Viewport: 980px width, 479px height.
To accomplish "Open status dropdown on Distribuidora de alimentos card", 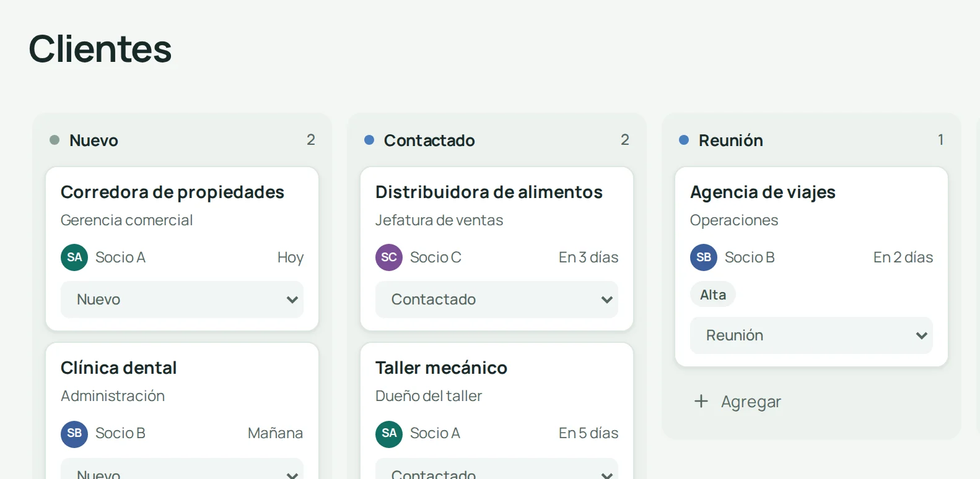I will click(x=497, y=300).
